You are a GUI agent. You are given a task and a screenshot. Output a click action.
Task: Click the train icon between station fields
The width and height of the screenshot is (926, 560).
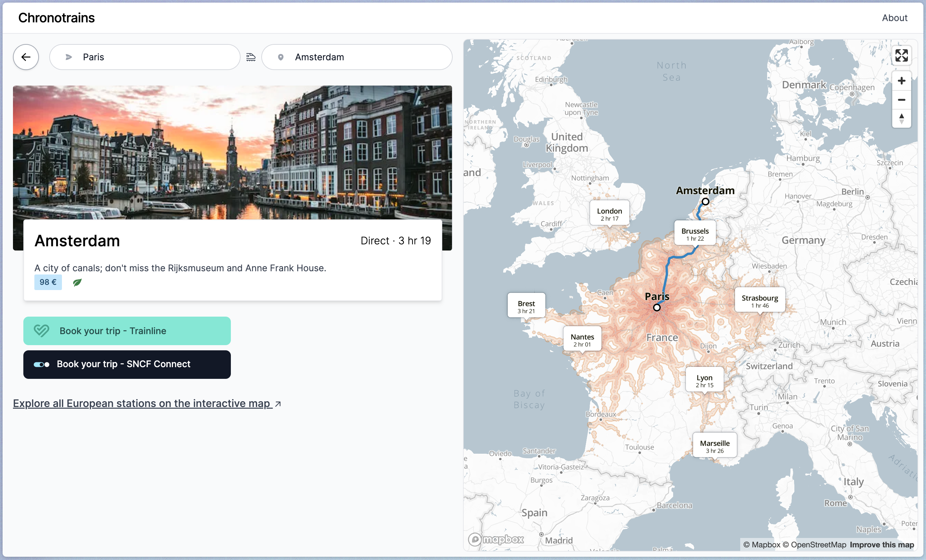(251, 57)
